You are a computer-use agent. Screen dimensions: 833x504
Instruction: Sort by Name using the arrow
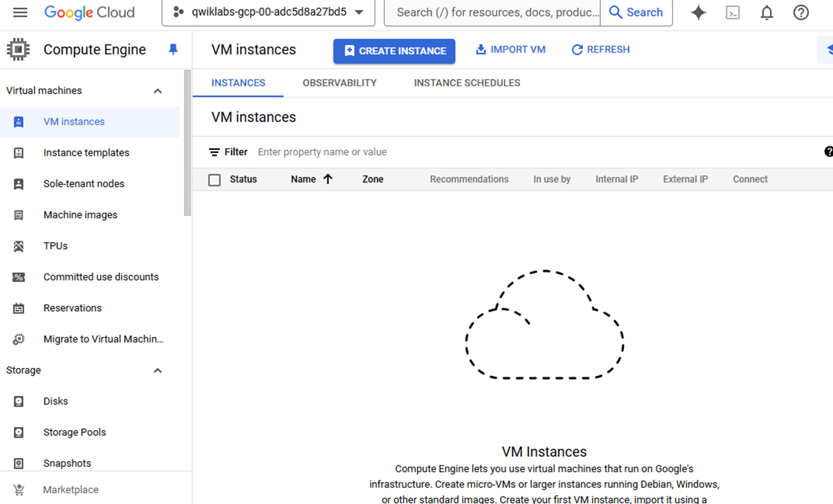(x=328, y=179)
